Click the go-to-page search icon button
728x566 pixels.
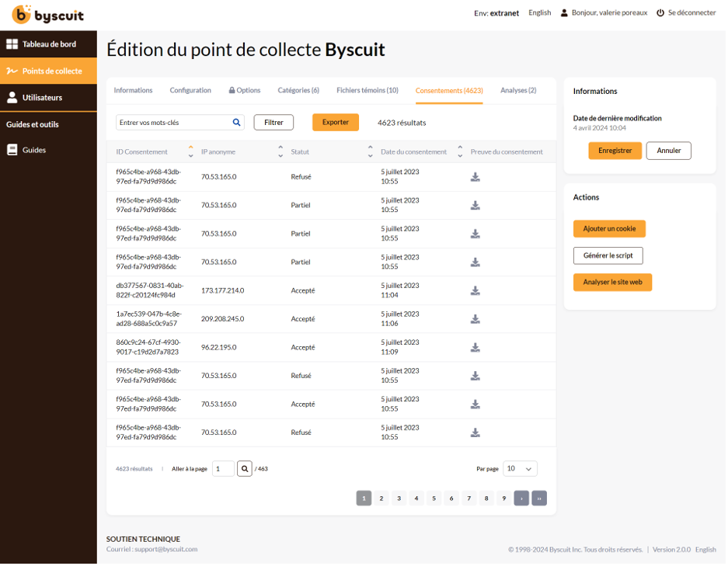pyautogui.click(x=245, y=469)
